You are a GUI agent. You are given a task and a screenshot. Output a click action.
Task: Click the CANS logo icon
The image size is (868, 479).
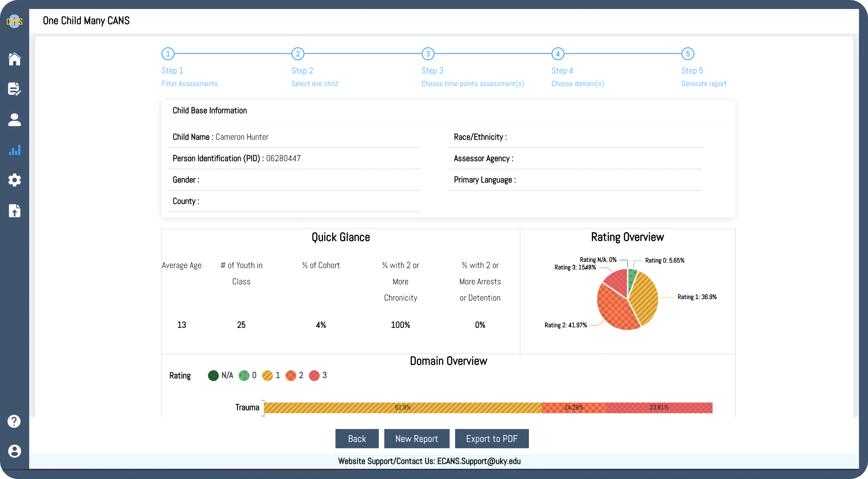pos(14,21)
